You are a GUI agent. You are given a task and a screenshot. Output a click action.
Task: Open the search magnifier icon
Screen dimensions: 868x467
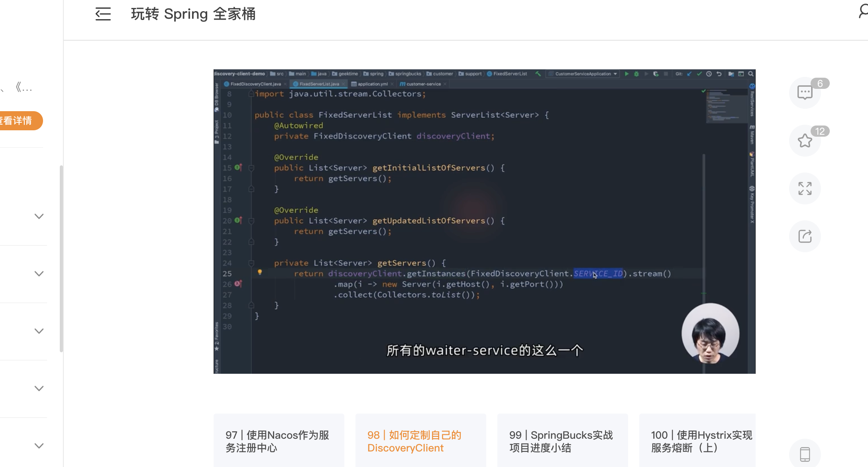863,11
